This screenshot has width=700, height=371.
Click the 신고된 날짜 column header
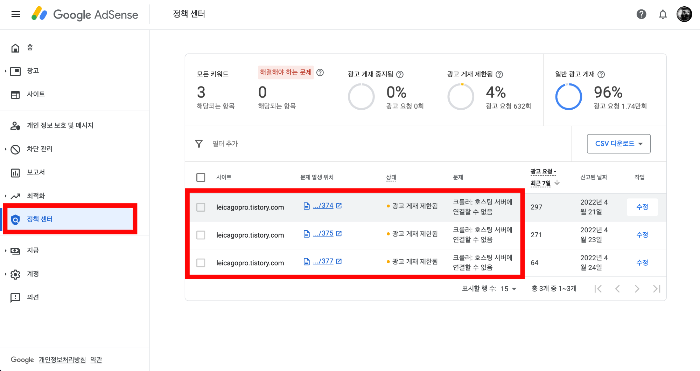click(594, 177)
